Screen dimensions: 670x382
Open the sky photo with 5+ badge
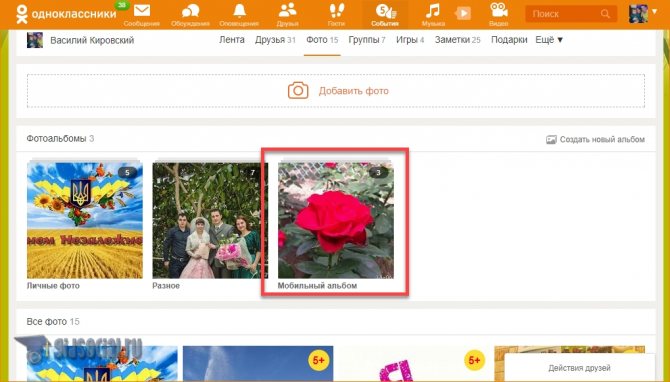pyautogui.click(x=258, y=363)
